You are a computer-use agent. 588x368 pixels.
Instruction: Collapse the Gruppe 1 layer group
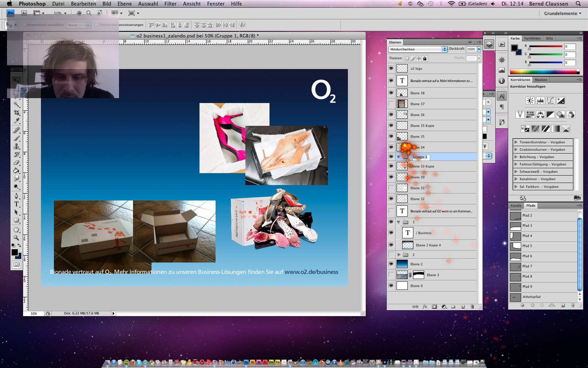[x=398, y=157]
